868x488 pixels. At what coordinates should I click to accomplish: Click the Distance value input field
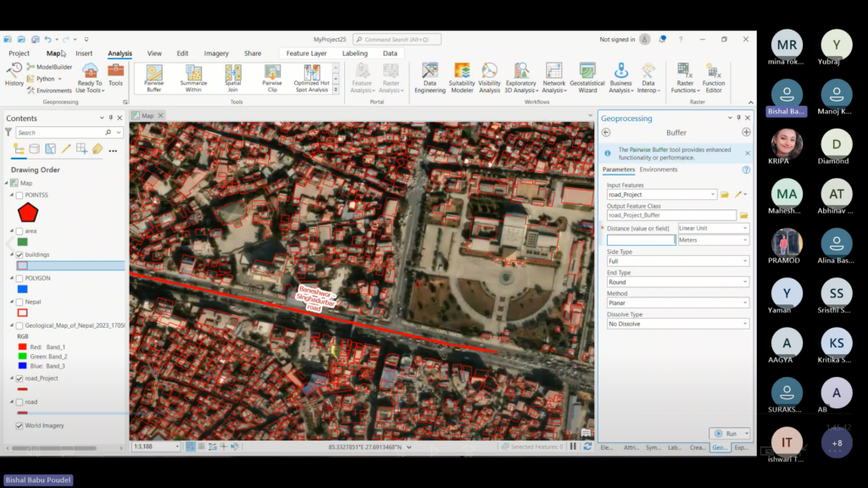[x=640, y=241]
